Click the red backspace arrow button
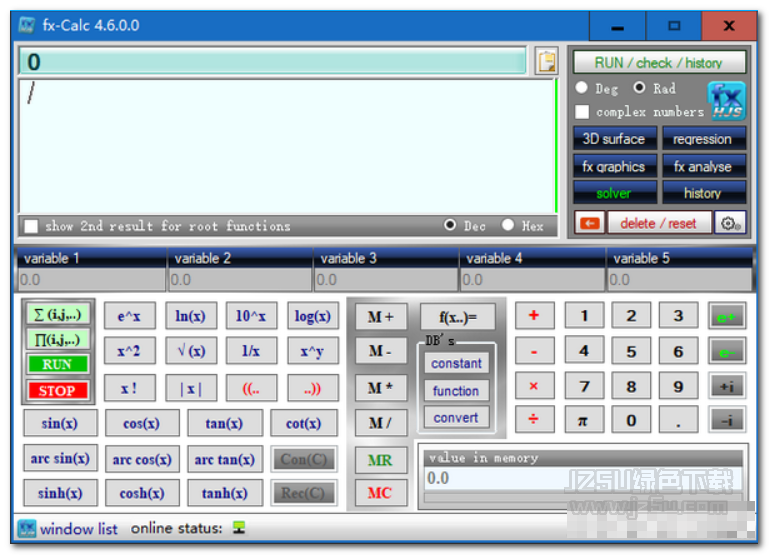Image resolution: width=769 pixels, height=555 pixels. [x=589, y=224]
